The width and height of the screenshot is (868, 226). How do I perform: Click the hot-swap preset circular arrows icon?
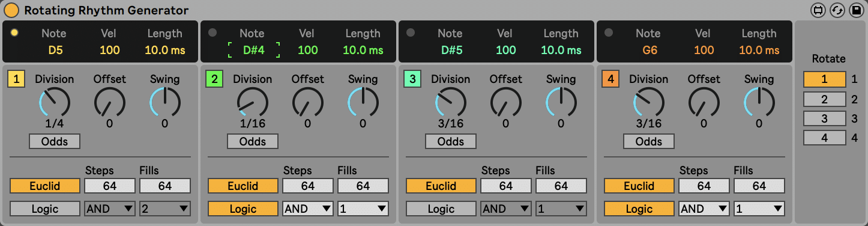[837, 10]
